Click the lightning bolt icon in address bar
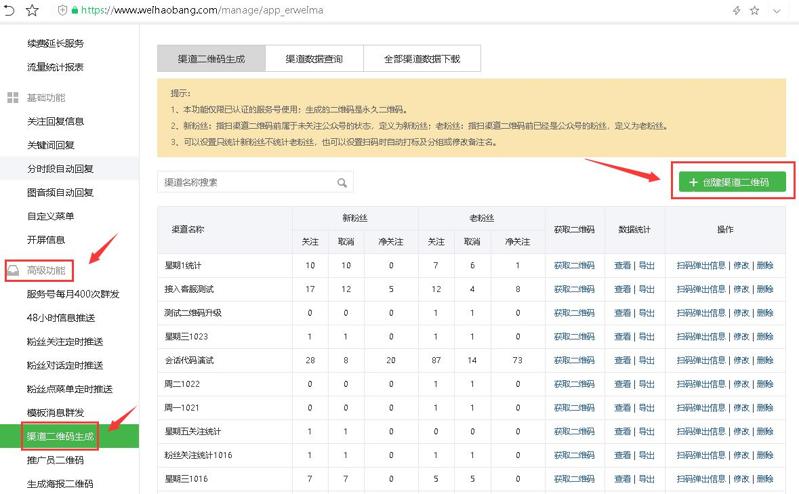The image size is (799, 494). tap(736, 10)
